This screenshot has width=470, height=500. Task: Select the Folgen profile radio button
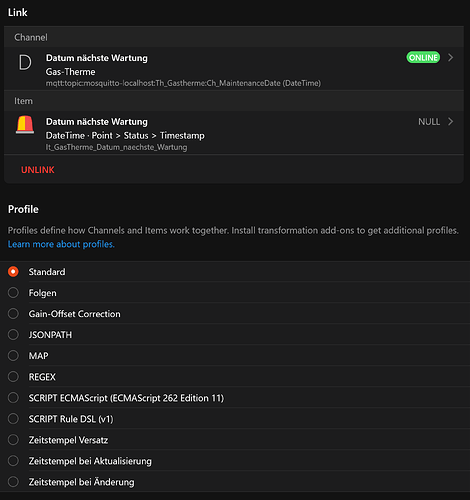click(x=13, y=293)
